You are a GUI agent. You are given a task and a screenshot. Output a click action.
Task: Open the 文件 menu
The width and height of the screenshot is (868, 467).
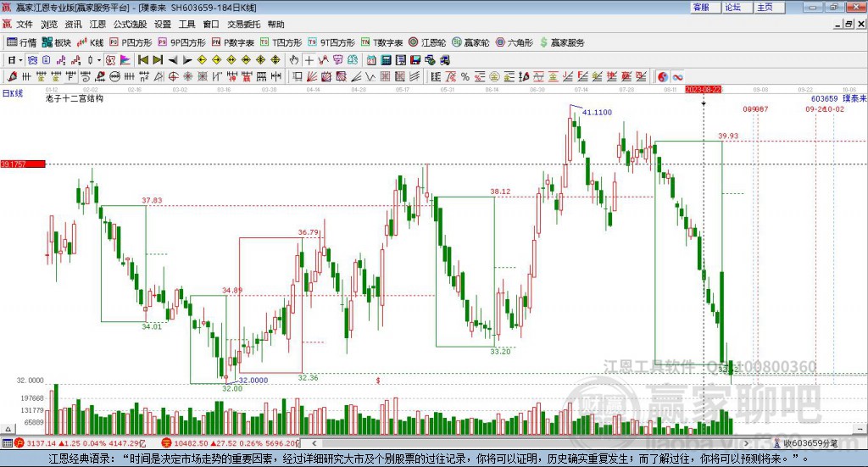click(x=25, y=25)
